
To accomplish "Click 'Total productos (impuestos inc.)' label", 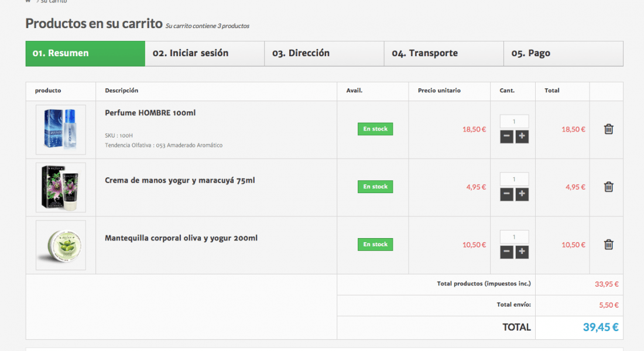I will tap(484, 284).
